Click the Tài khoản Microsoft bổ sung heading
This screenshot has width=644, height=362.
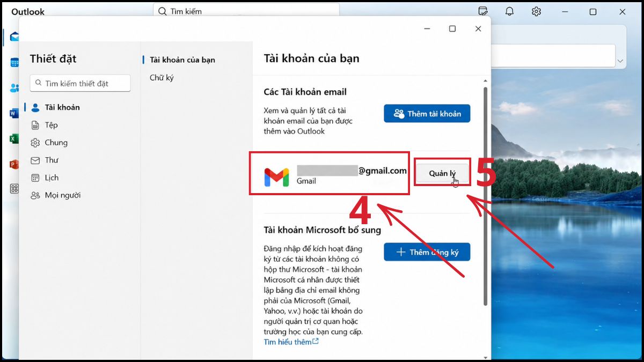323,230
